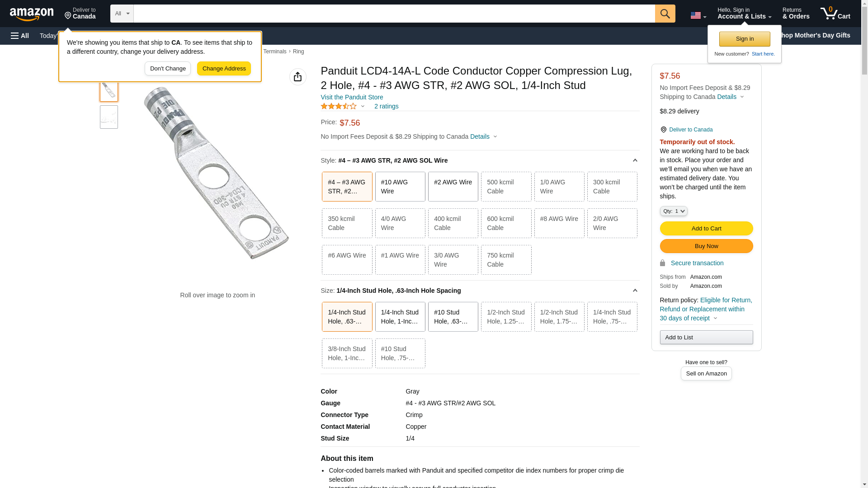Click the US flag language selector
Image resolution: width=868 pixels, height=488 pixels.
tap(698, 15)
